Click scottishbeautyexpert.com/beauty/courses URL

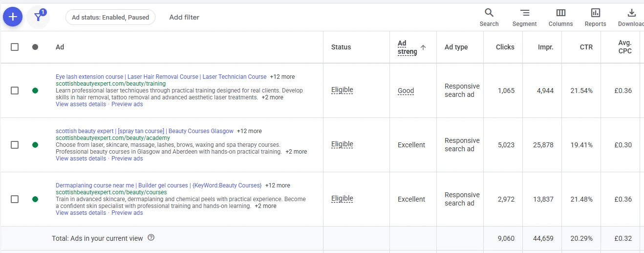111,192
